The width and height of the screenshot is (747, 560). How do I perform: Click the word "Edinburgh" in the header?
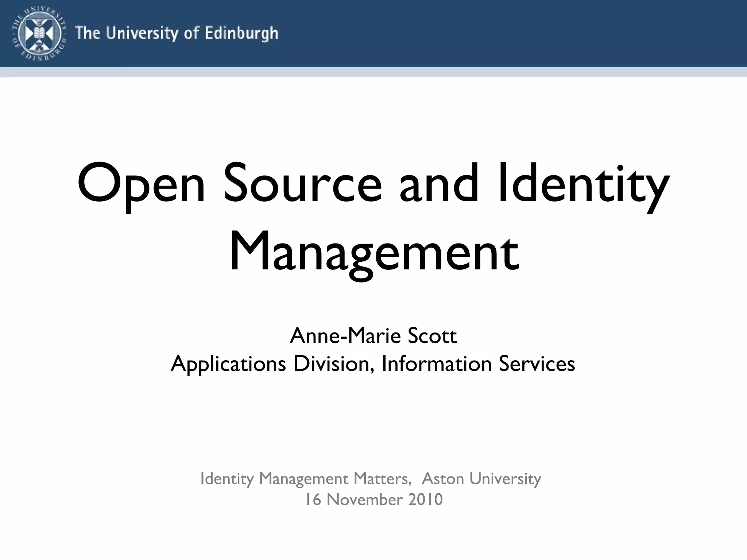pyautogui.click(x=241, y=34)
